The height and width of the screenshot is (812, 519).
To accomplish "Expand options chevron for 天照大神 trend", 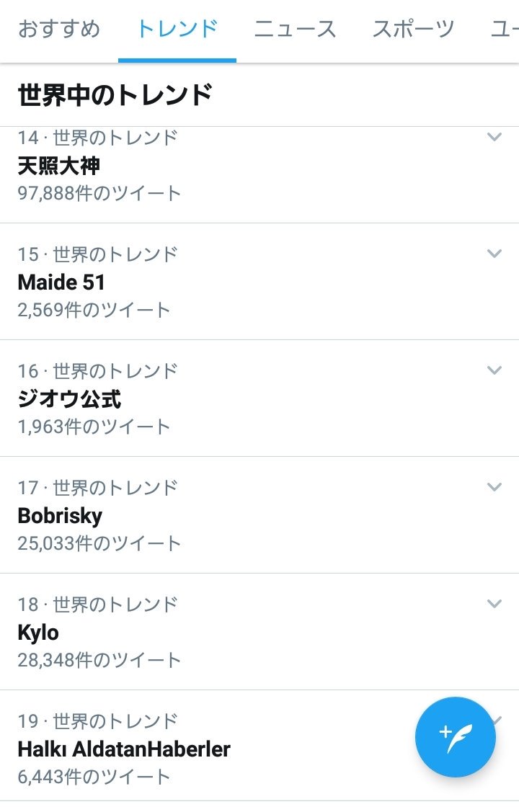I will (494, 137).
